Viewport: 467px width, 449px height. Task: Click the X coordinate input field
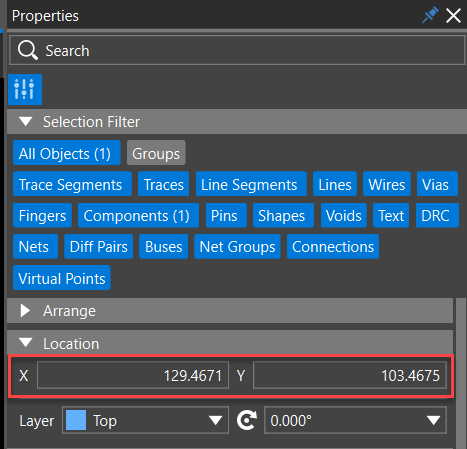133,375
